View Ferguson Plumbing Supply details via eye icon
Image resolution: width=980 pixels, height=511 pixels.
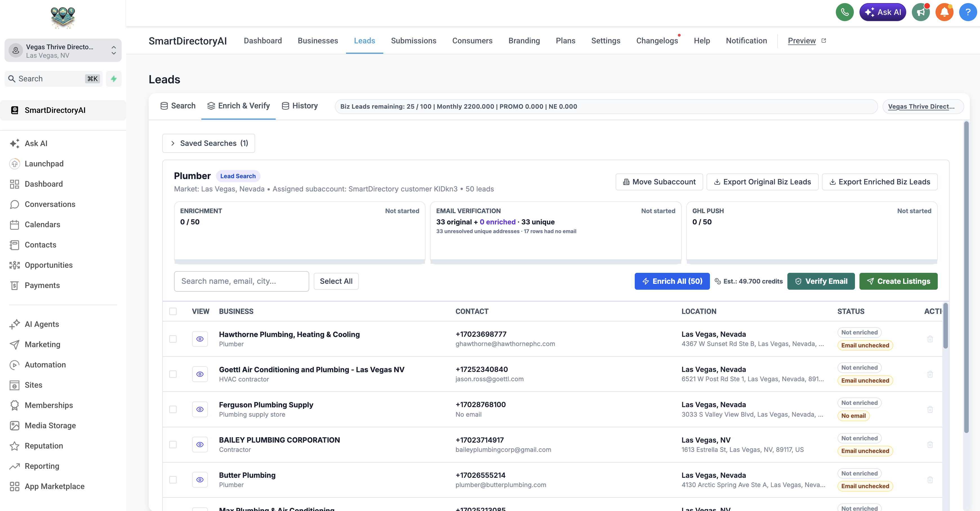click(x=200, y=409)
